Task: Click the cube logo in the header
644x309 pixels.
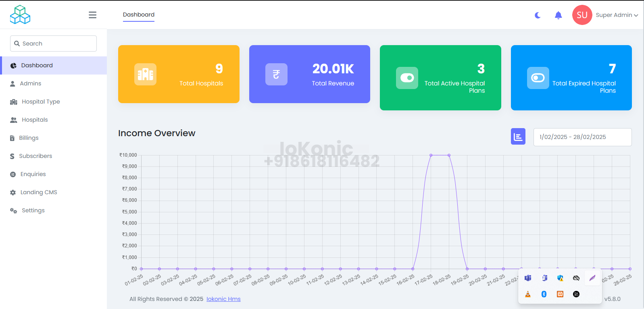Action: (x=20, y=15)
